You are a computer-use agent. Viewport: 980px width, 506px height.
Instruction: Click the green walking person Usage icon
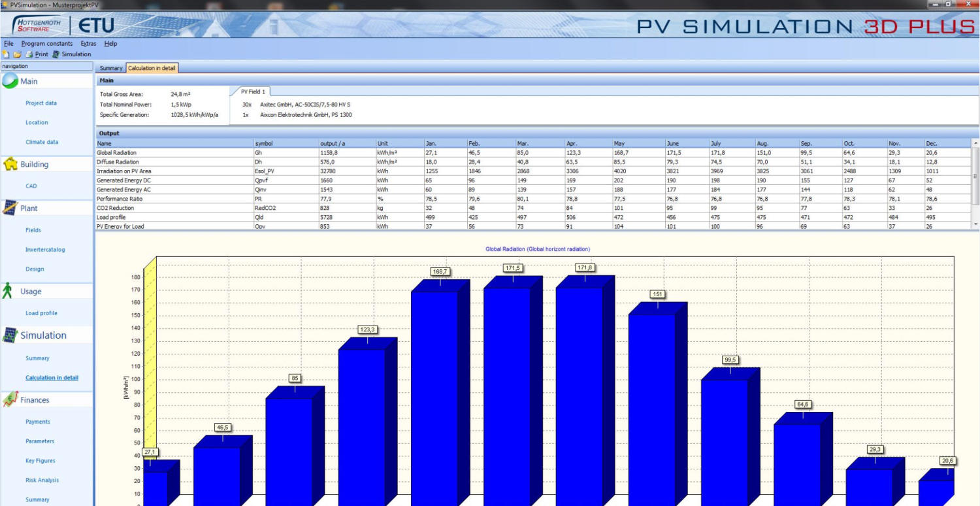tap(8, 291)
